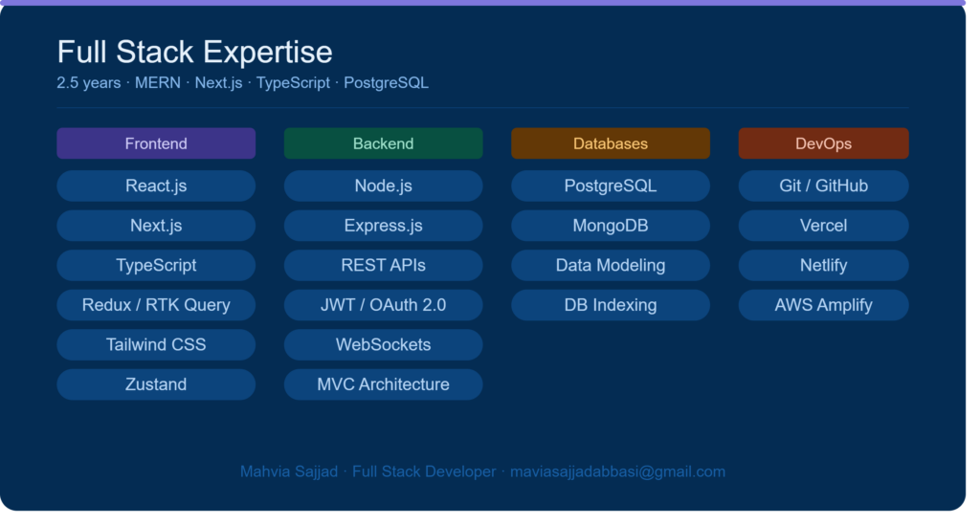
Task: Click the Frontend category header
Action: 156,143
